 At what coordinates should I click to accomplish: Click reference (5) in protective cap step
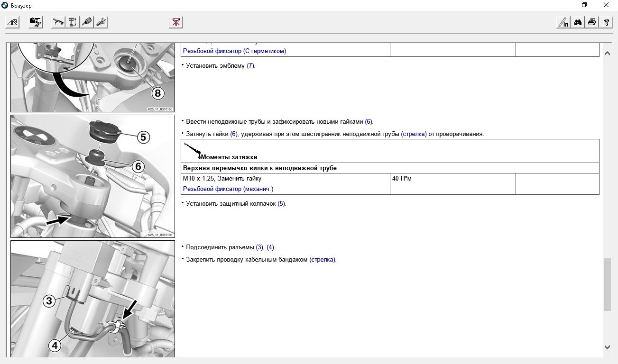click(282, 204)
